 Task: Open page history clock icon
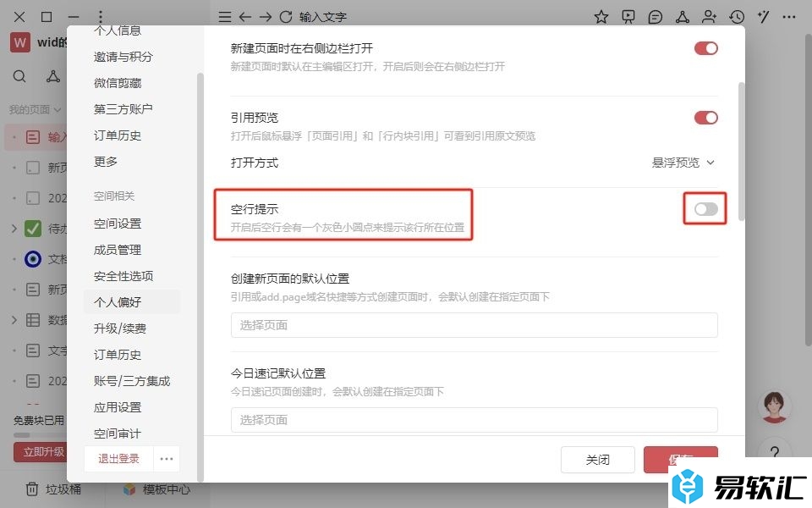(737, 17)
